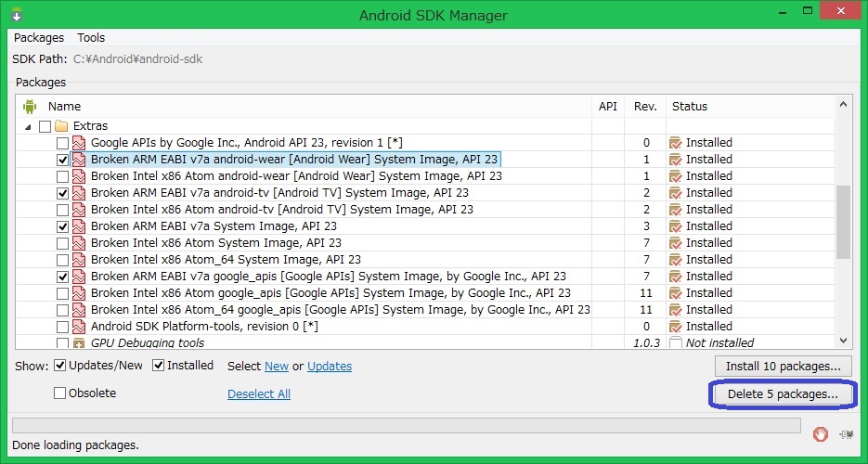The image size is (868, 464).
Task: Toggle the Extras folder checkbox
Action: click(x=45, y=126)
